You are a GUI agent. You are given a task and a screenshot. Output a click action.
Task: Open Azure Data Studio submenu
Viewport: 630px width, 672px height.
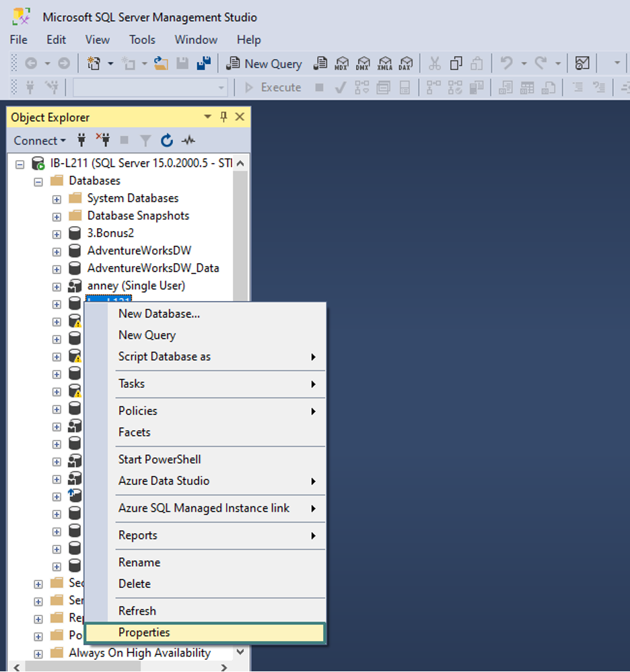[x=205, y=481]
